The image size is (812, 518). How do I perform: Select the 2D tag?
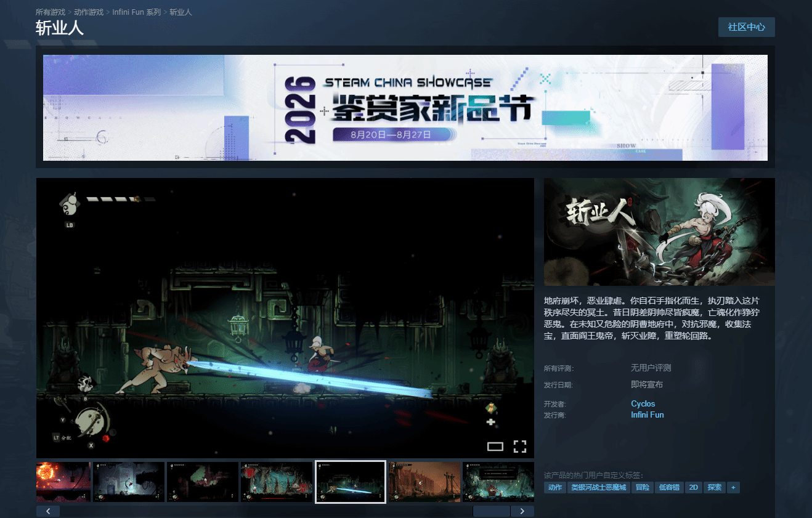(694, 487)
